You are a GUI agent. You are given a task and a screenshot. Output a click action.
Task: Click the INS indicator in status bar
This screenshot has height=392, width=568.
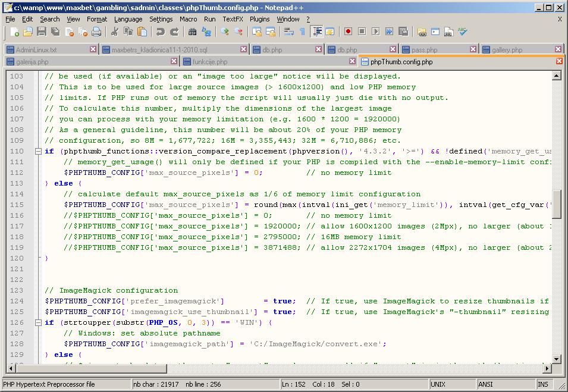[x=543, y=384]
